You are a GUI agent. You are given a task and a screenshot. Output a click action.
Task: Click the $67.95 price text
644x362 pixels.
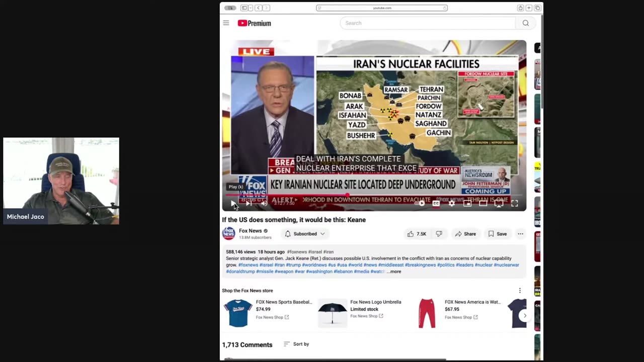click(452, 309)
